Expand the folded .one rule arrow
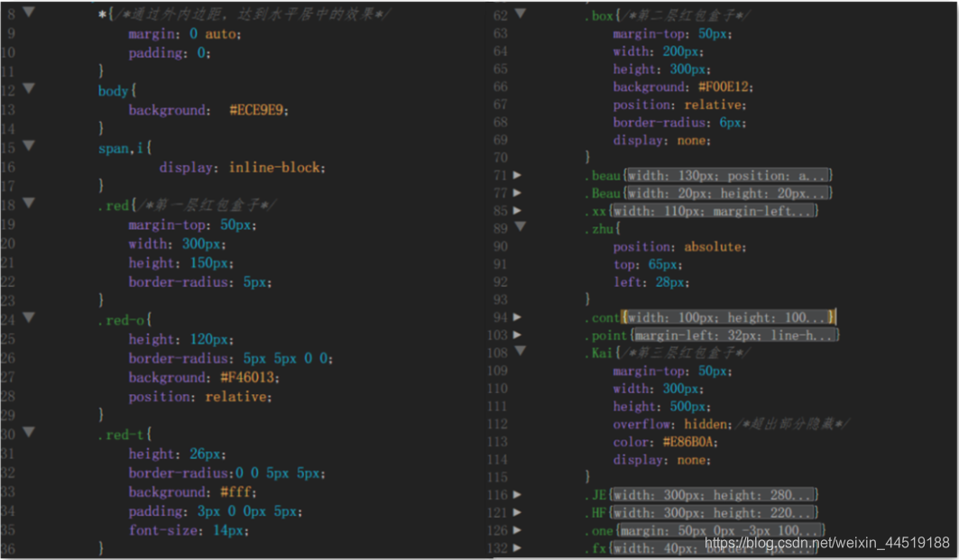 (518, 529)
